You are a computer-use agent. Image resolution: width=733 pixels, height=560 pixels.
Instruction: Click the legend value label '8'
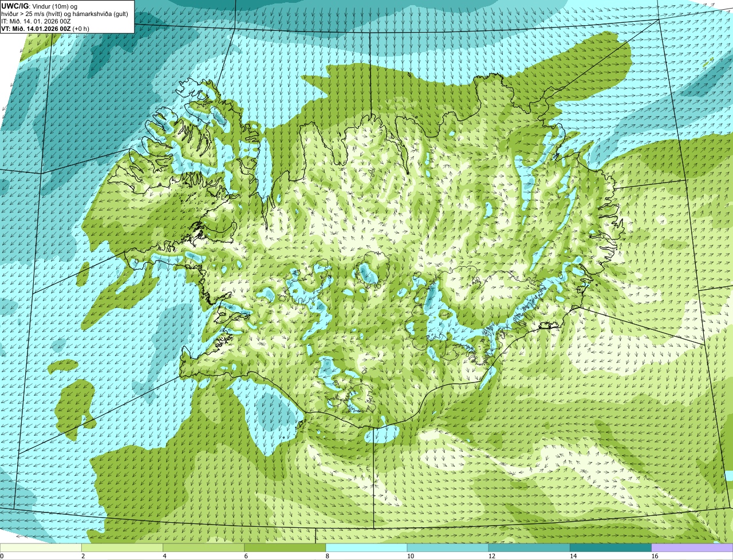[327, 556]
